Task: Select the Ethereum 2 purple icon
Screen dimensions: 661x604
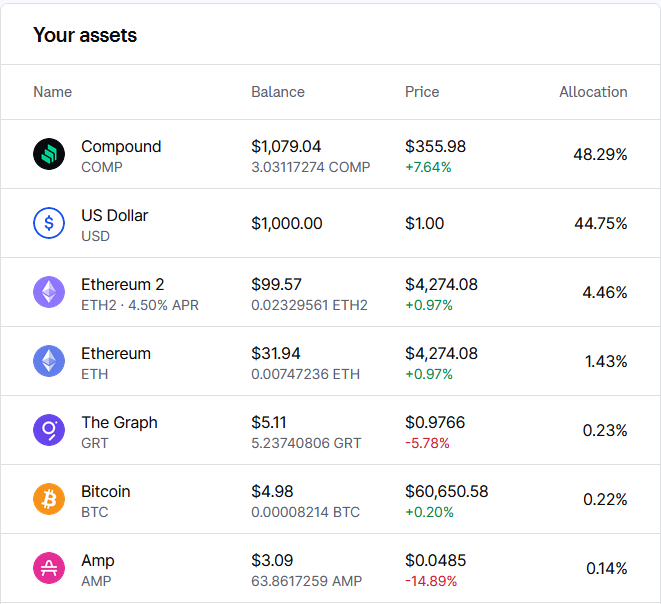Action: coord(49,292)
